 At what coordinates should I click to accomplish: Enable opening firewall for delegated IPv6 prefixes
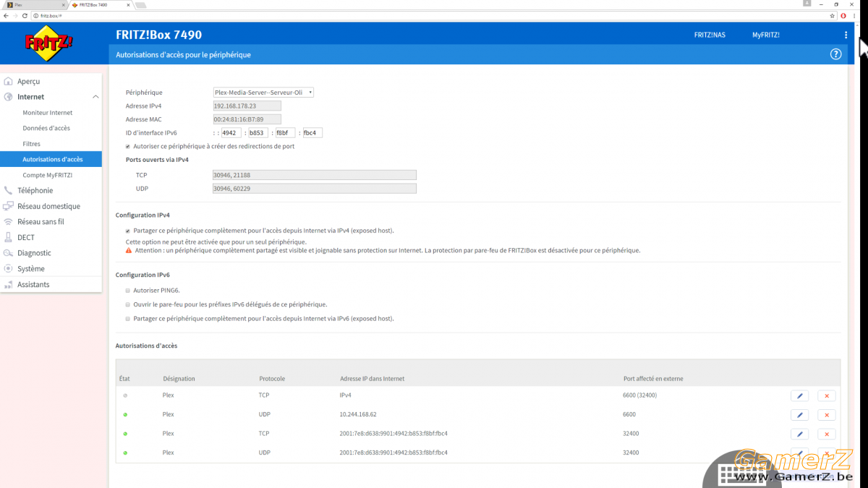[x=128, y=304]
